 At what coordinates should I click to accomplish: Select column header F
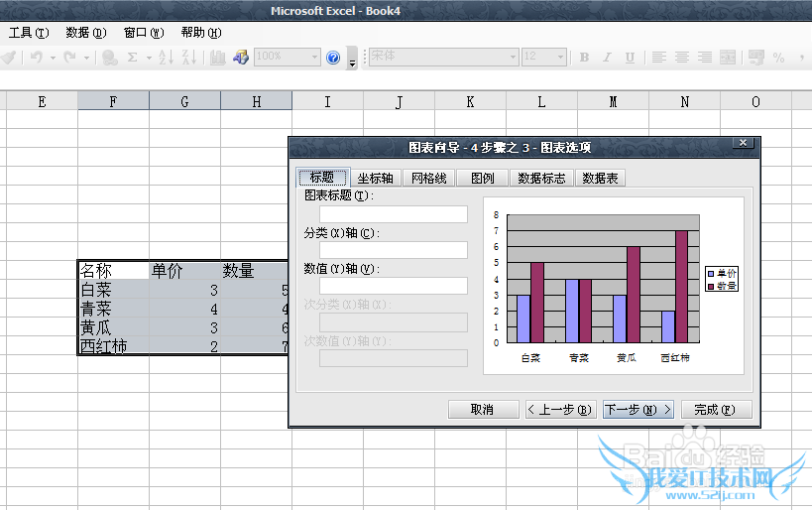click(x=113, y=101)
